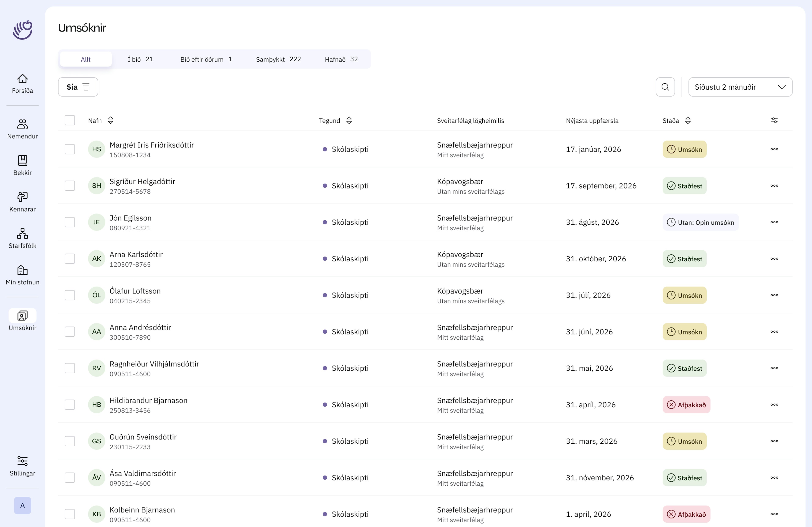Open the Bekkir classes icon
Image resolution: width=812 pixels, height=527 pixels.
tap(22, 161)
